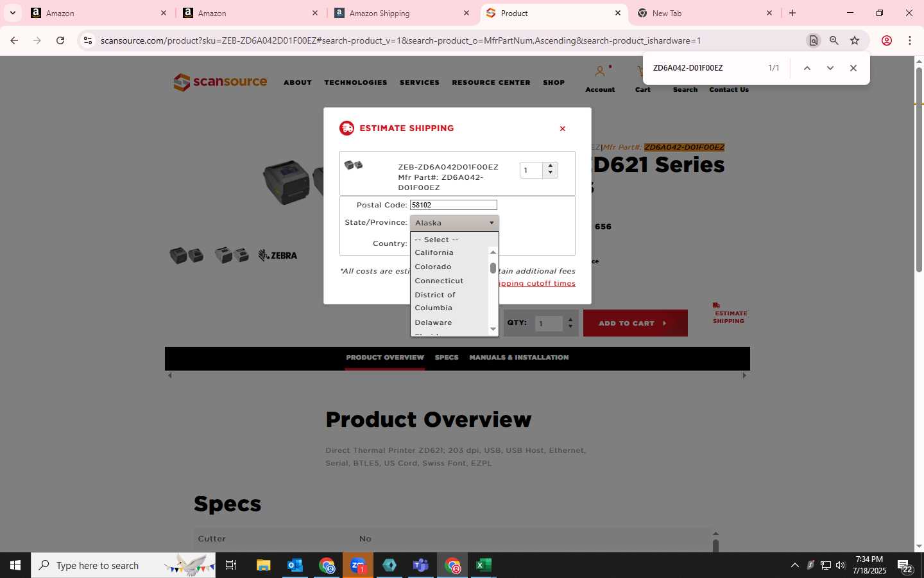This screenshot has height=578, width=924.
Task: Click the volume icon in tray
Action: point(841,565)
